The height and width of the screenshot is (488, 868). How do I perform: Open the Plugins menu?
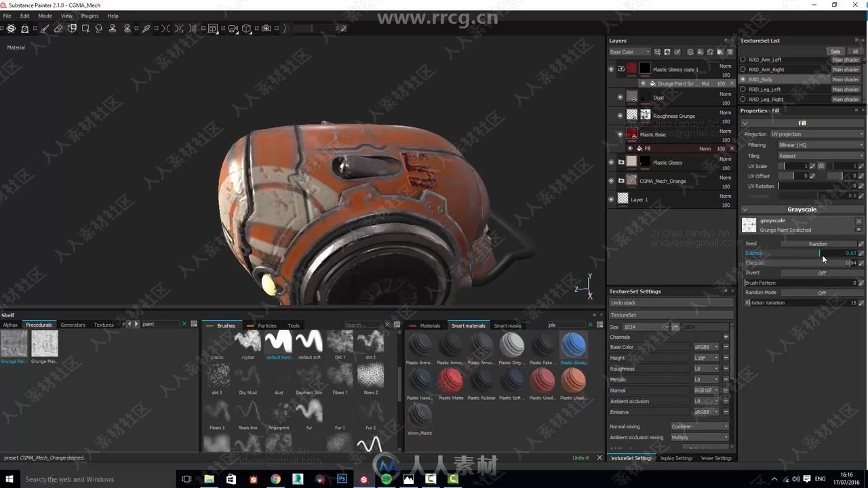point(90,16)
